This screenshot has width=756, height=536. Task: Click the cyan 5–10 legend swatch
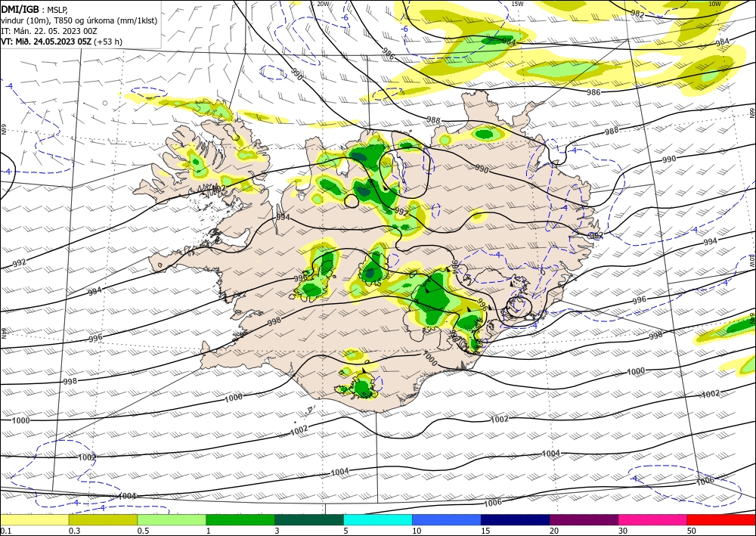coord(377,519)
